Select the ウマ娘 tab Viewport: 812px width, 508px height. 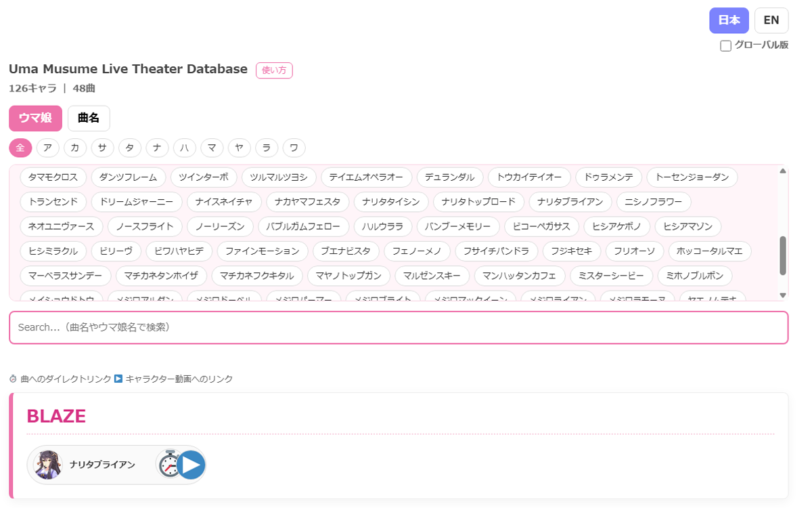tap(35, 118)
